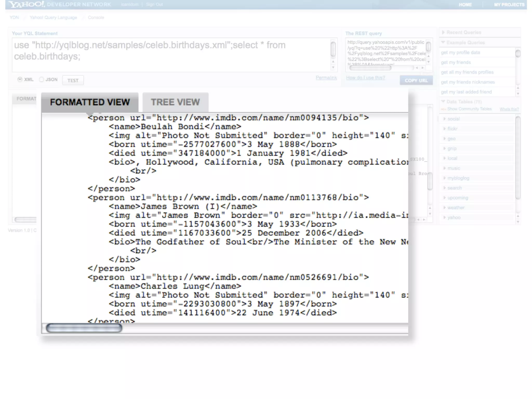Image resolution: width=532 pixels, height=399 pixels.
Task: Click the nm0526691 person URL line
Action: tap(228, 277)
